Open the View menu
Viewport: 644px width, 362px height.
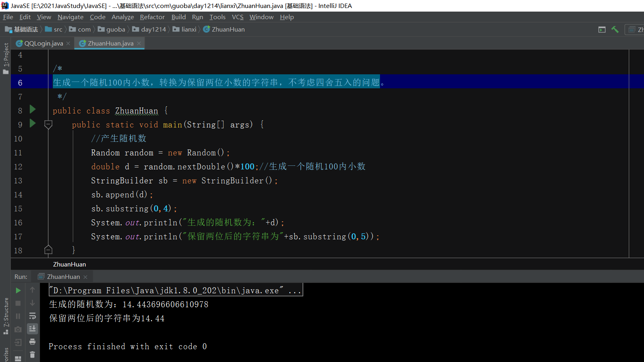click(44, 17)
